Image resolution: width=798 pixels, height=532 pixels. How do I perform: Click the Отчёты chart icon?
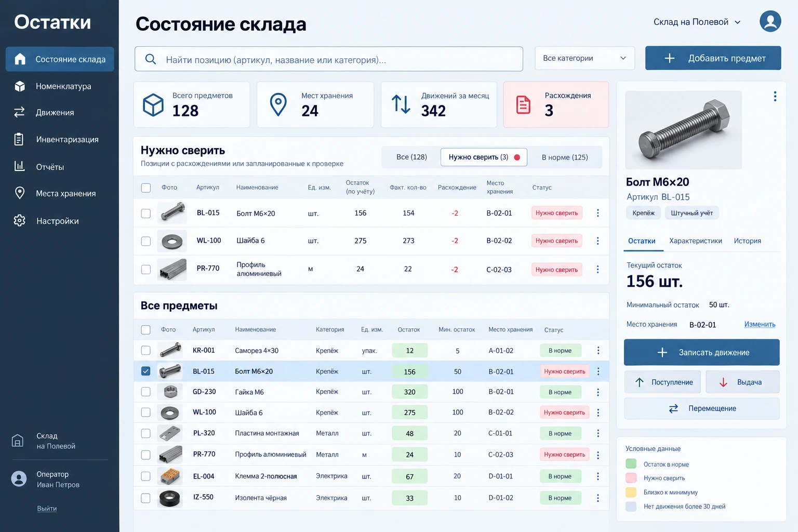pos(19,166)
